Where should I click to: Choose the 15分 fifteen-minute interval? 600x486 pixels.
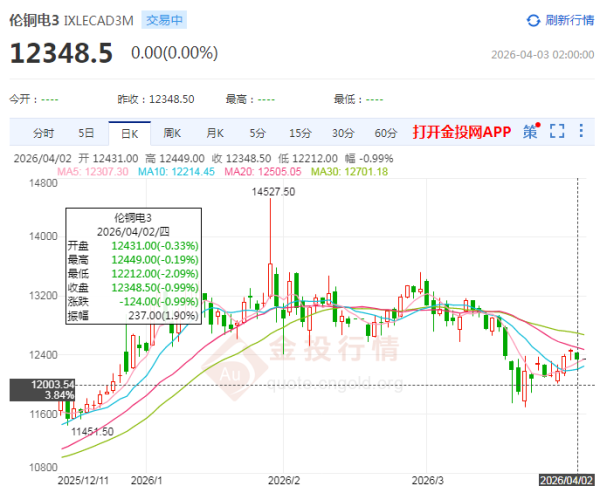point(300,133)
